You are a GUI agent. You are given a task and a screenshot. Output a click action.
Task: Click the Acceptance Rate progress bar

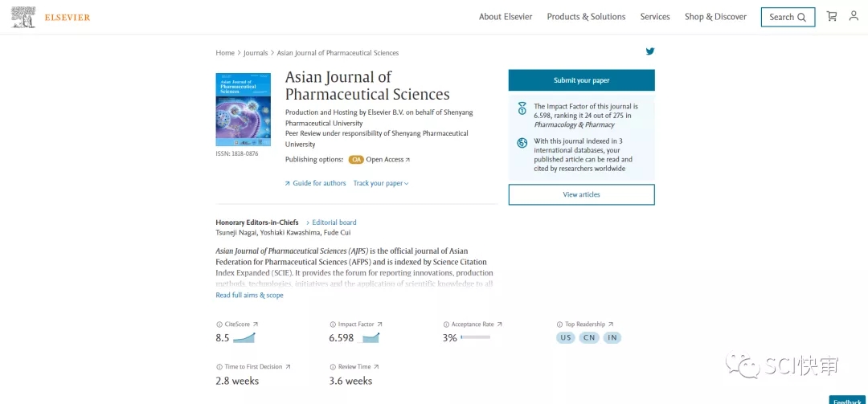[475, 337]
